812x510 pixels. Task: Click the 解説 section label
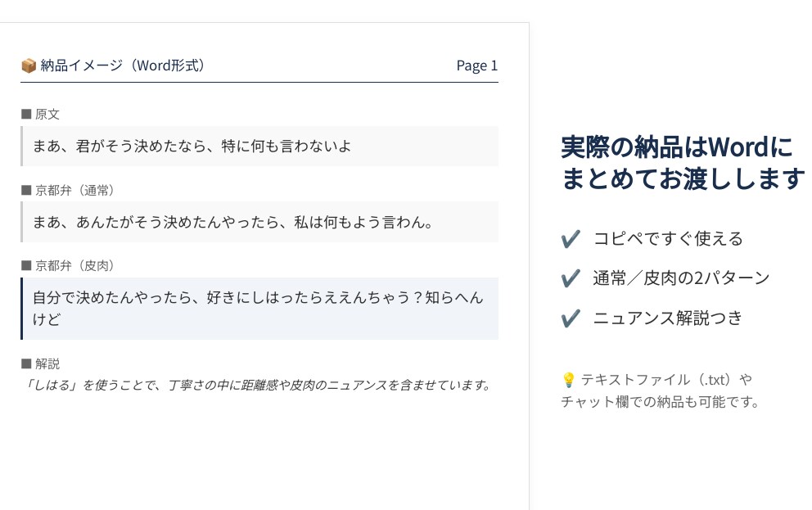click(47, 363)
